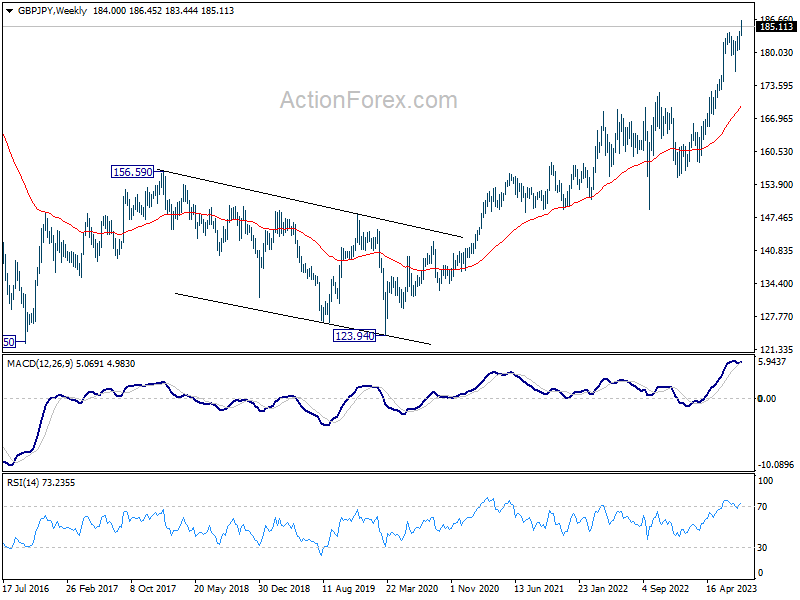Select the 123.940 price label
This screenshot has height=600, width=800.
click(354, 336)
